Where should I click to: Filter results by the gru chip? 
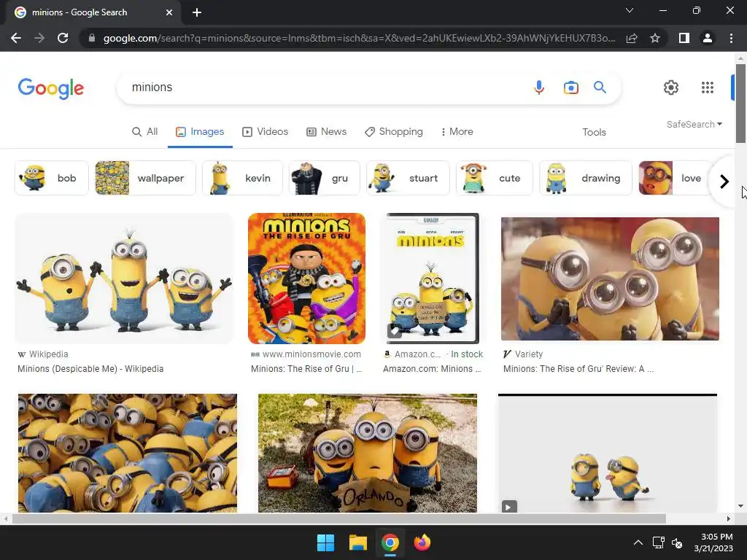point(324,178)
